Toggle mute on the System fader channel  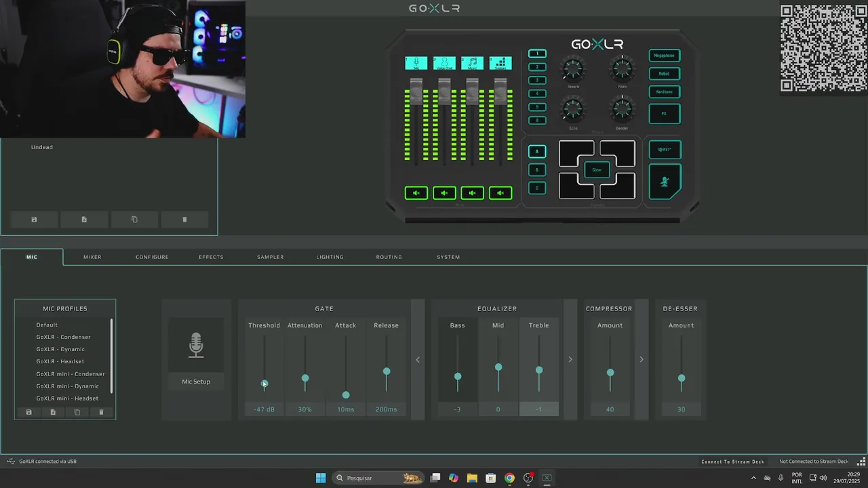point(500,193)
